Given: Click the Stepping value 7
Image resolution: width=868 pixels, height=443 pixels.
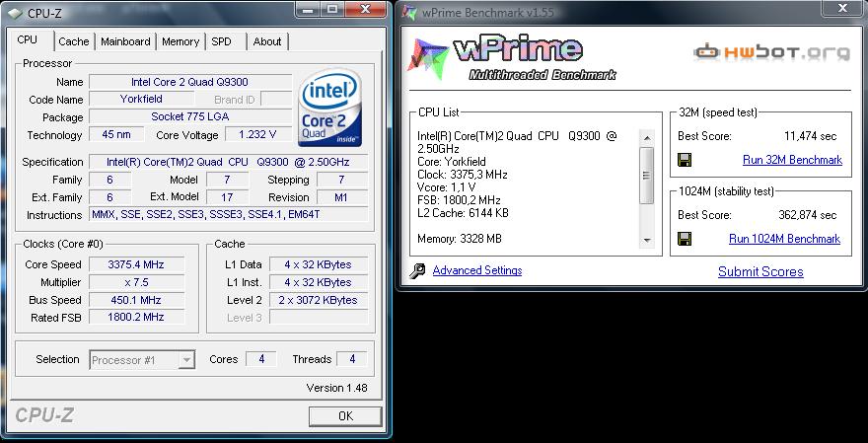Looking at the screenshot, I should coord(342,180).
